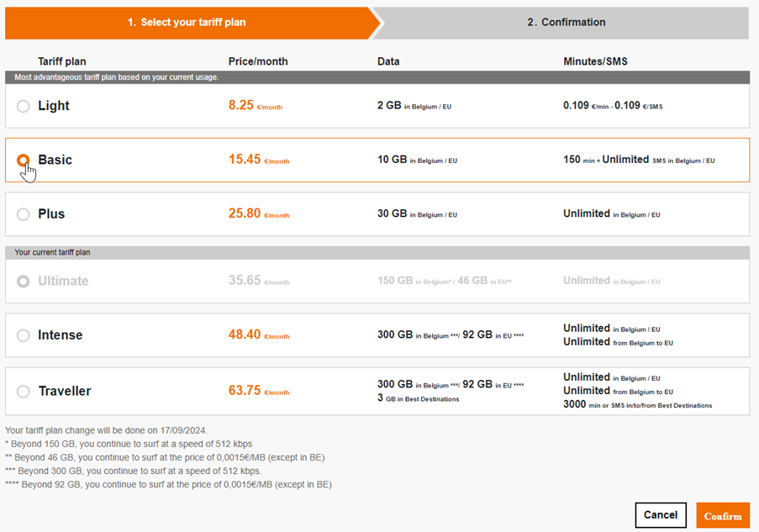Click the 25.80 €/month price for Plus

point(257,214)
